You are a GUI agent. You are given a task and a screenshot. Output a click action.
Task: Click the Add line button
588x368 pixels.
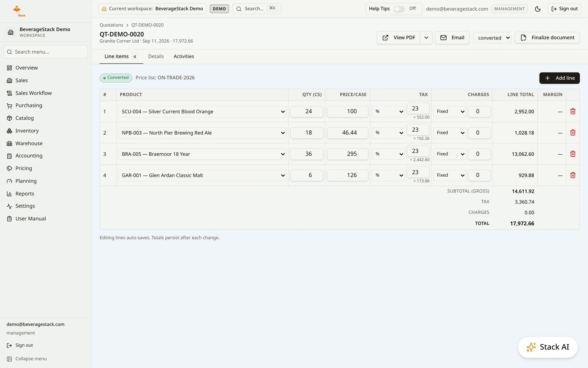[x=559, y=78]
